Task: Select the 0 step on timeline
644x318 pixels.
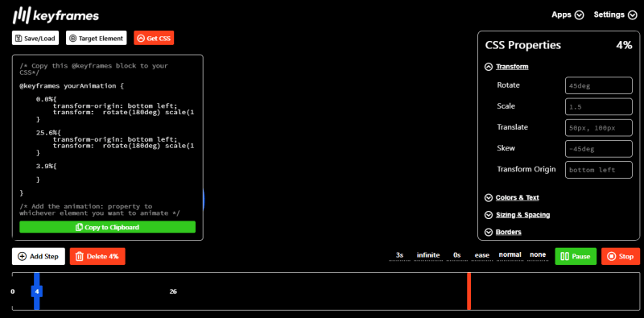Action: pos(13,291)
